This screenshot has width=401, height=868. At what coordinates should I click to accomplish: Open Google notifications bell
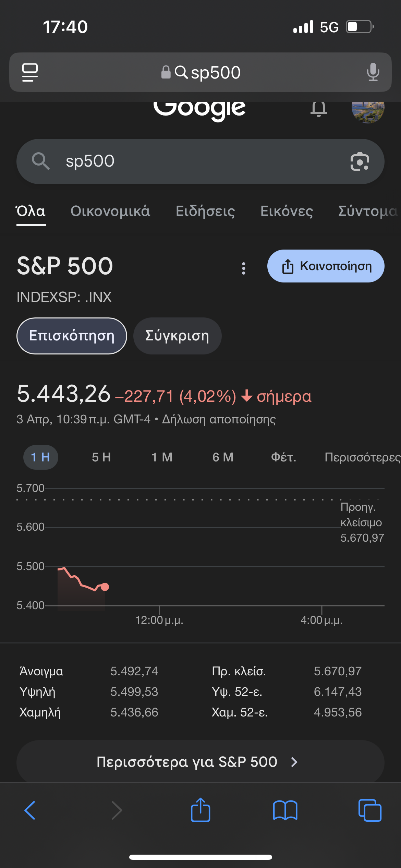tap(318, 109)
